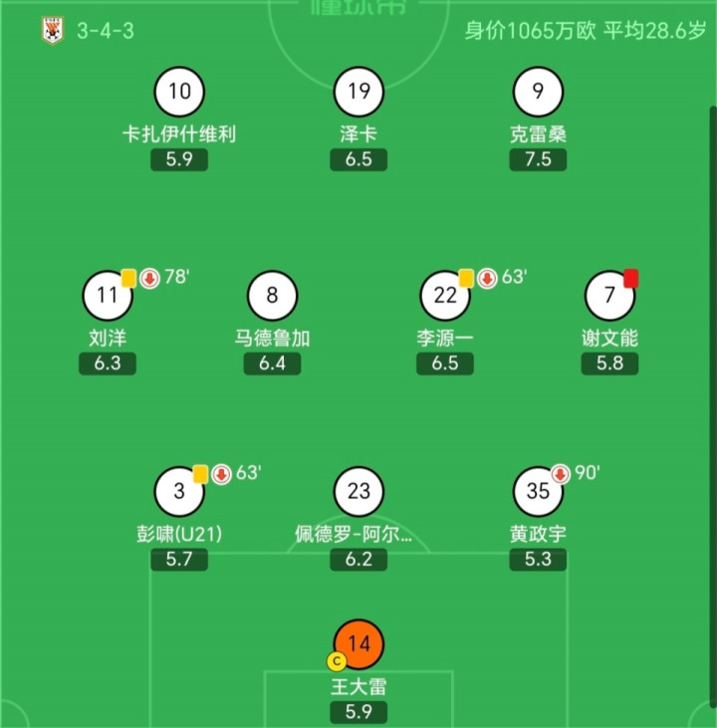Click number 10 circle above 卡扎伊什维利
The width and height of the screenshot is (717, 728).
point(179,93)
